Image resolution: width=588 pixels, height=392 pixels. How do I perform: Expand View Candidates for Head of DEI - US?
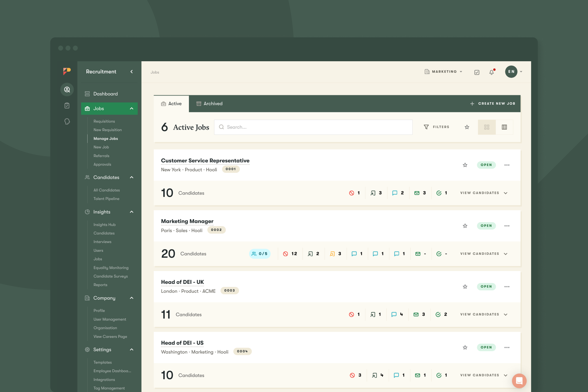[484, 375]
